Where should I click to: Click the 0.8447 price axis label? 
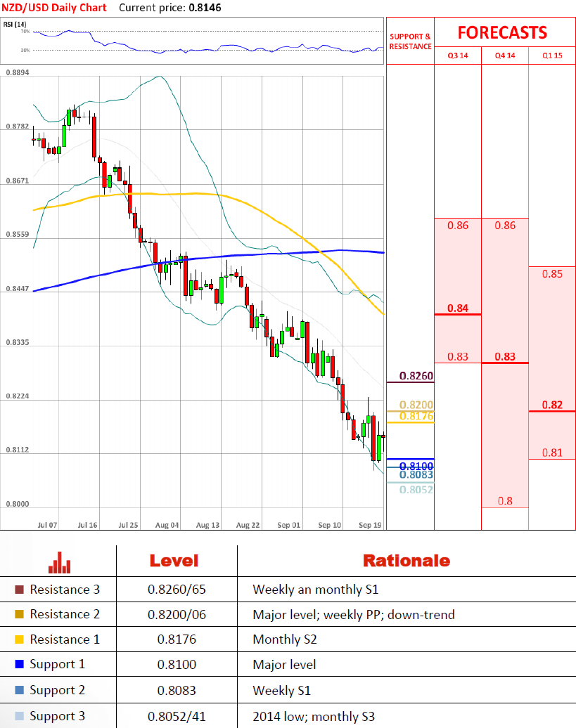[x=17, y=288]
